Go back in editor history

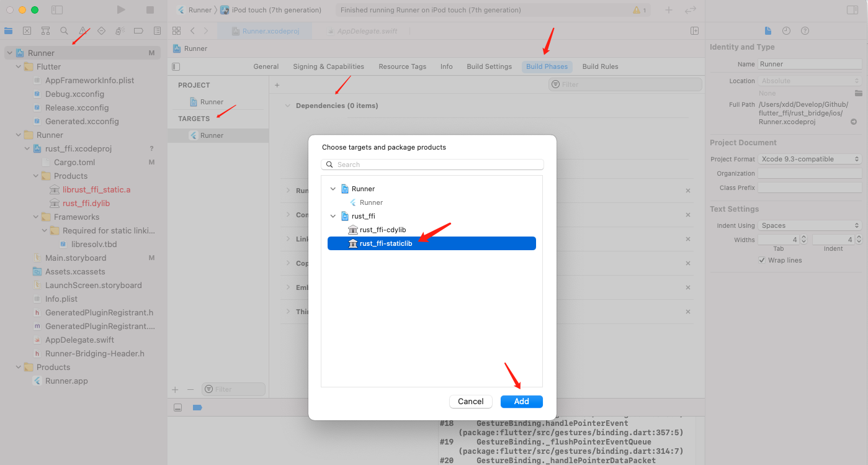tap(192, 30)
